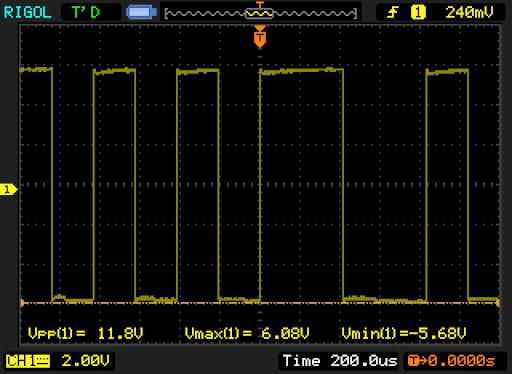Click the rising edge trigger slope icon
Viewport: 512px width, 374px height.
click(x=393, y=13)
